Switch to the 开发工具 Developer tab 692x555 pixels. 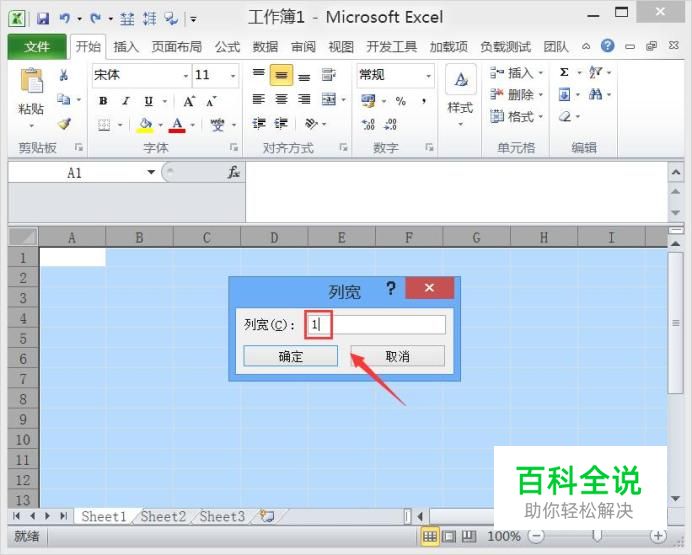coord(391,46)
